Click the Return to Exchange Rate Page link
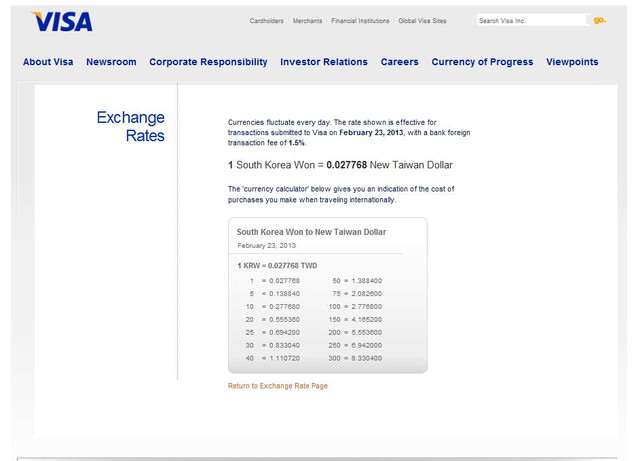Viewport: 640px width, 461px height. click(x=278, y=386)
